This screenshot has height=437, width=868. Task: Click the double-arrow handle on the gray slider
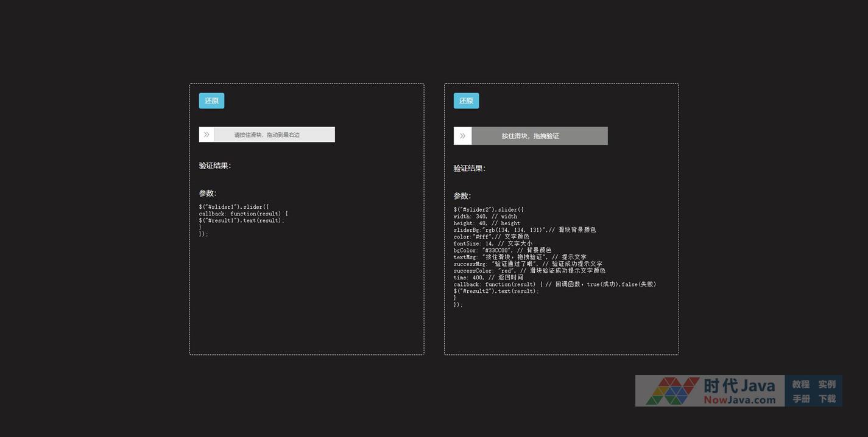[462, 136]
